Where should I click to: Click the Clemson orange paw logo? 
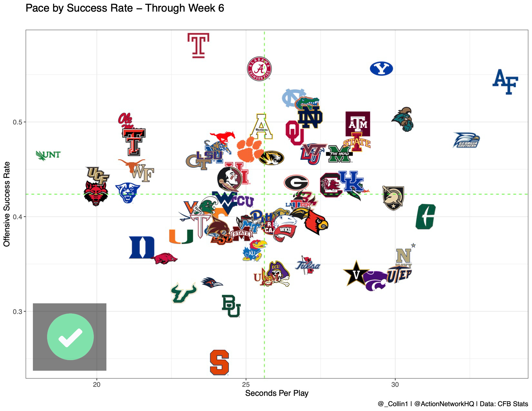click(x=250, y=149)
